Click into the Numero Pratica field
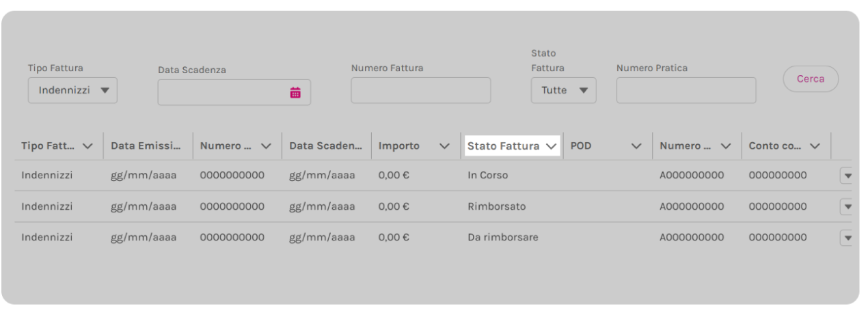The width and height of the screenshot is (868, 330). 686,90
